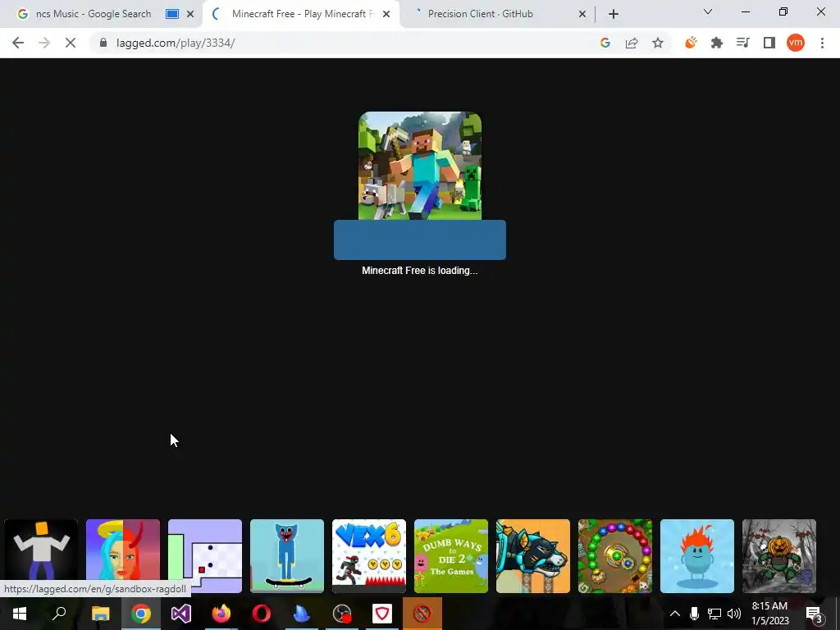
Task: Click the blue loading bar
Action: (x=420, y=240)
